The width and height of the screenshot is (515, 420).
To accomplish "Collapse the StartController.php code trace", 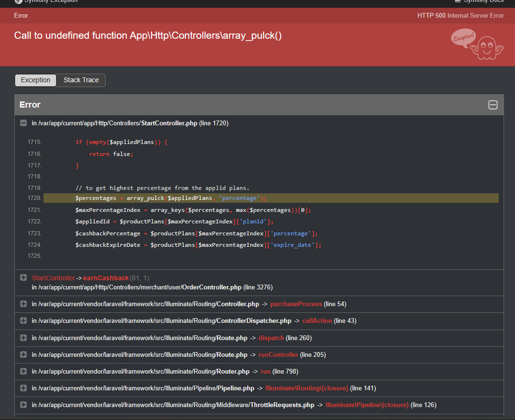I will coord(23,123).
